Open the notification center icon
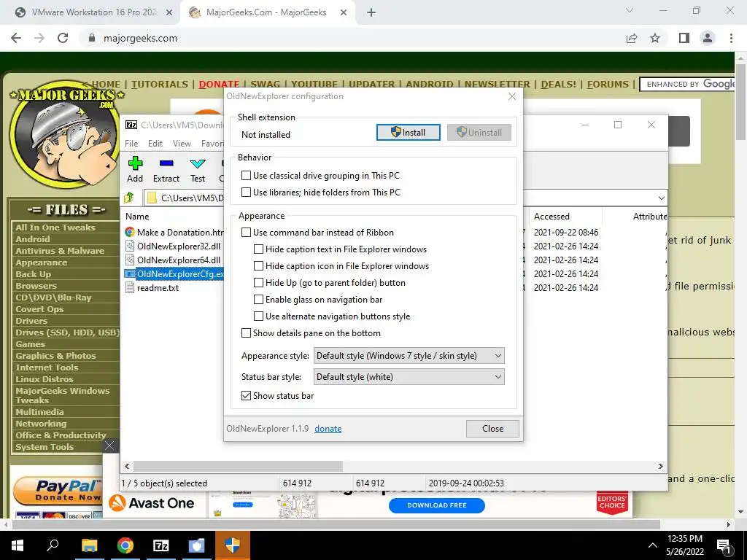The height and width of the screenshot is (560, 747). click(724, 546)
